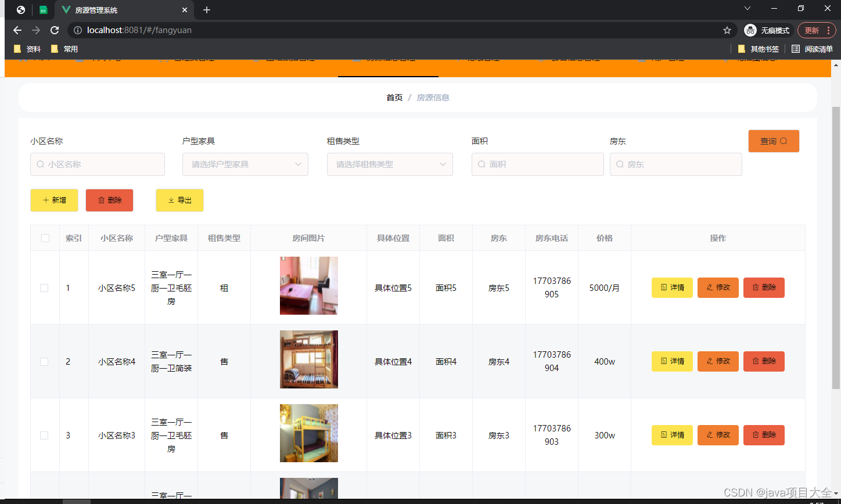The height and width of the screenshot is (504, 841).
Task: Open 详情 for 小区名称5 row
Action: [x=672, y=288]
